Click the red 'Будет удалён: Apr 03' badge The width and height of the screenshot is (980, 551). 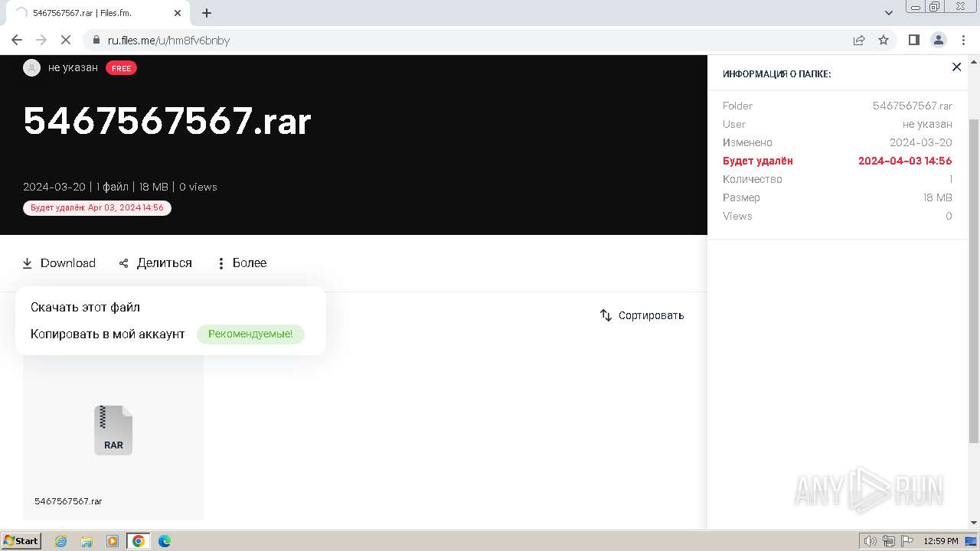pyautogui.click(x=97, y=207)
